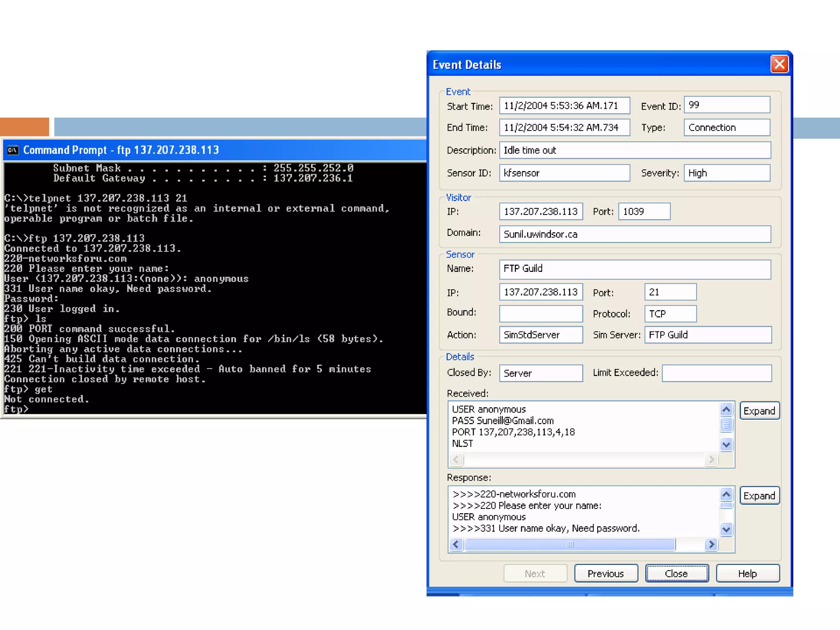This screenshot has height=630, width=840.
Task: Click the Protocol field showing TCP
Action: pos(670,313)
